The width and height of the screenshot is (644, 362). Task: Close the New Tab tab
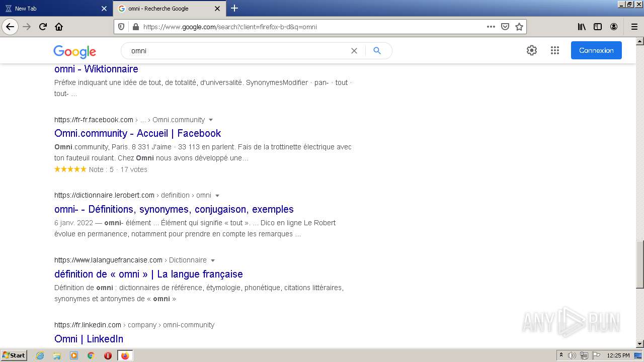coord(104,9)
